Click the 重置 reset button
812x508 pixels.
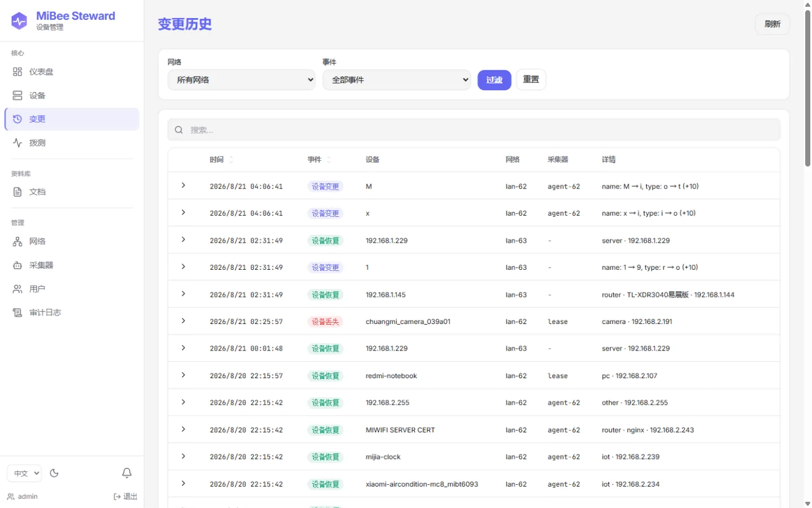[531, 80]
